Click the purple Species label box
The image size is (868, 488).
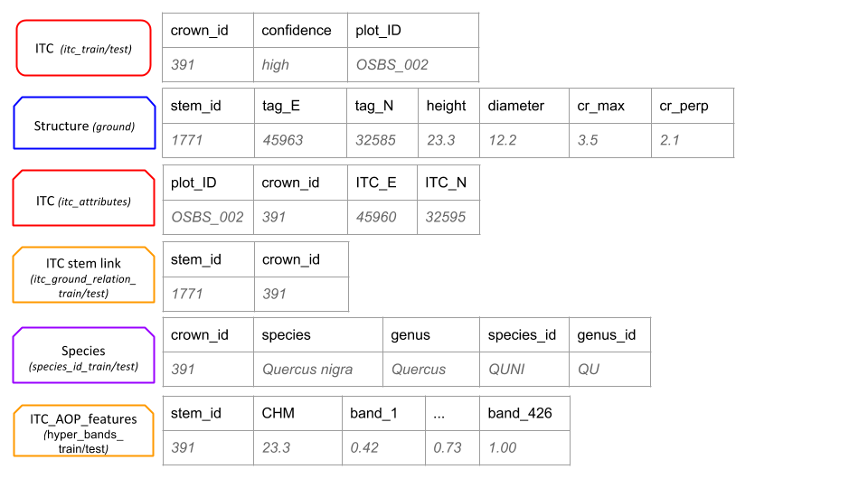(x=83, y=357)
